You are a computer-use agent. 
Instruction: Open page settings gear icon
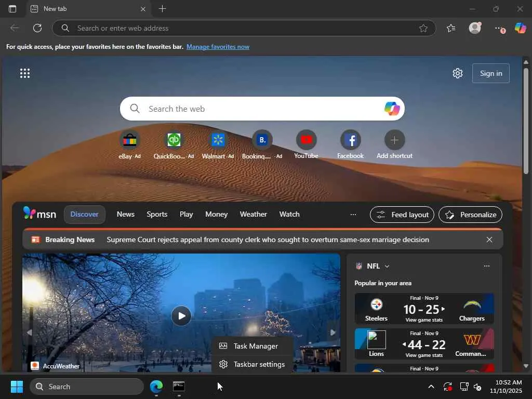[457, 73]
